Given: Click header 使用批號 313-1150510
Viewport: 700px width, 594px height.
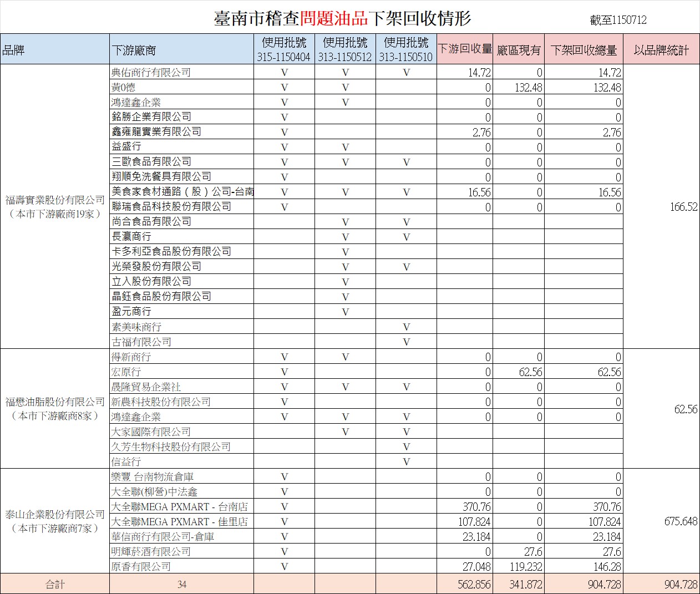Looking at the screenshot, I should [406, 49].
